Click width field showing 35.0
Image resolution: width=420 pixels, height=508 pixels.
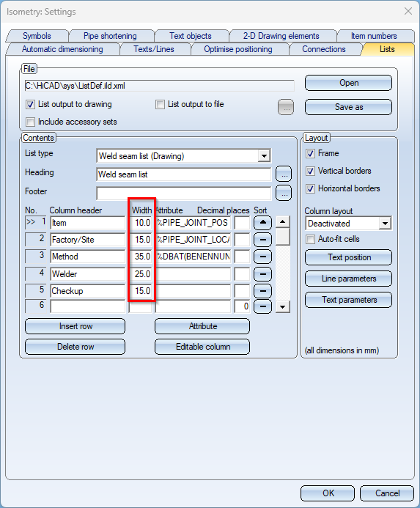(x=140, y=257)
